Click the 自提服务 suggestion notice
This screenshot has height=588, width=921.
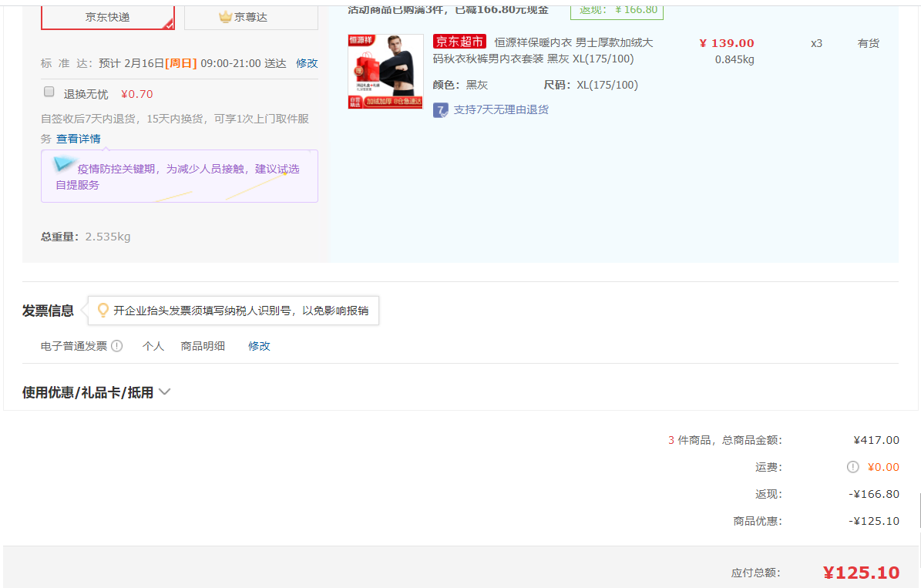[x=179, y=176]
